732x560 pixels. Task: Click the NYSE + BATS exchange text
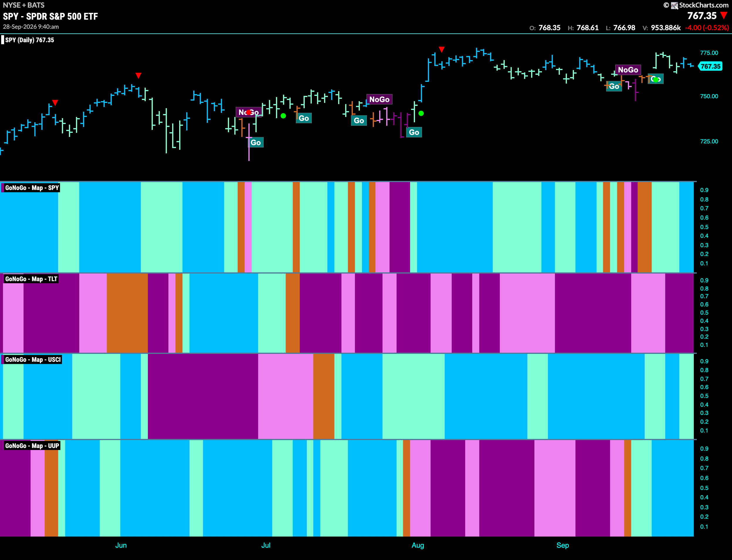click(24, 5)
